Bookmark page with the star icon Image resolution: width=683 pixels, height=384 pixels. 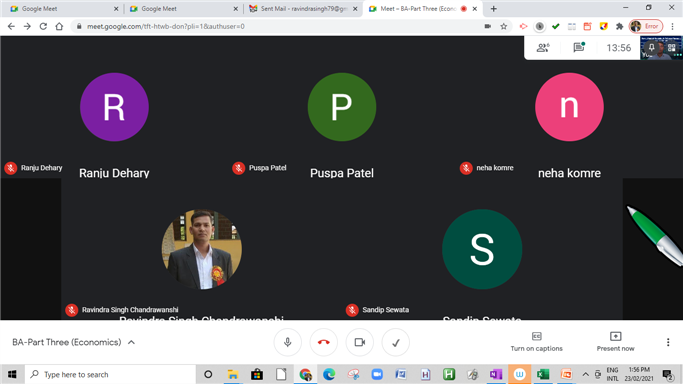tap(504, 26)
